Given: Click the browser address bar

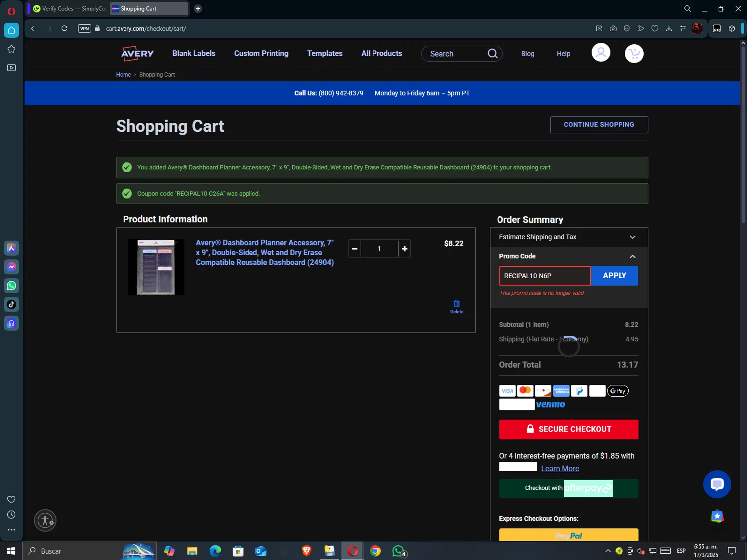Looking at the screenshot, I should pos(344,28).
